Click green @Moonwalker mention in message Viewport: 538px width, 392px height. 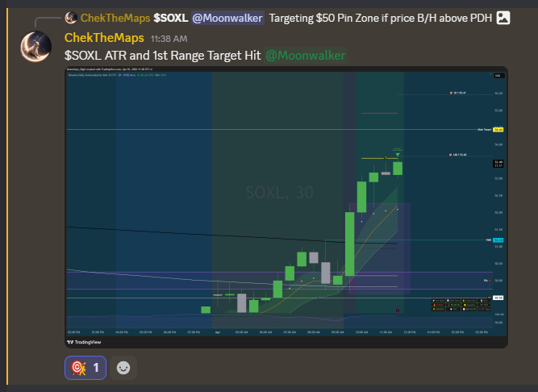(x=306, y=56)
